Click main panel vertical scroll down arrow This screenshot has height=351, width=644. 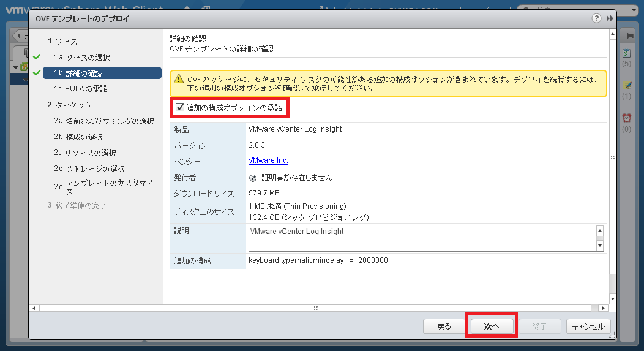(612, 299)
